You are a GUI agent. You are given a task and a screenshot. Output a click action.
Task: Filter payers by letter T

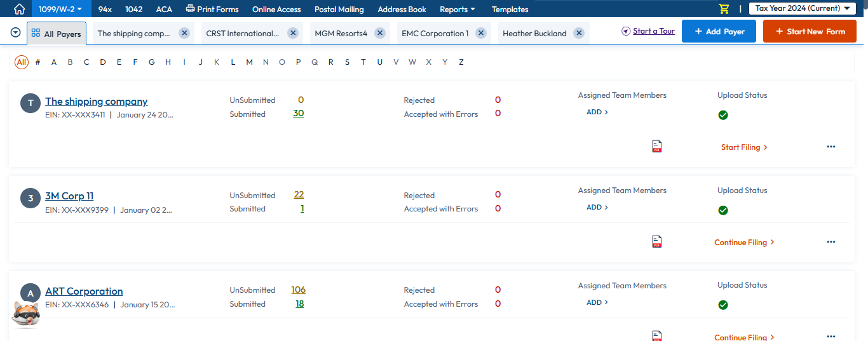[x=363, y=62]
